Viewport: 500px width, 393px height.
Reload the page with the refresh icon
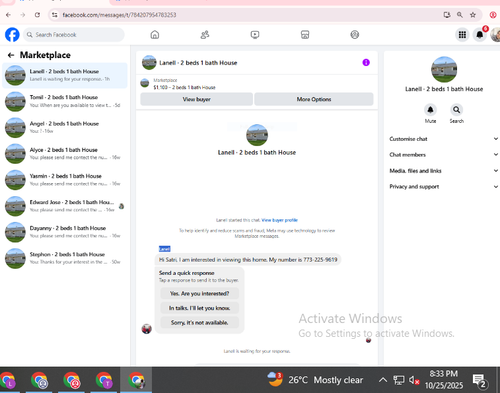(x=37, y=15)
